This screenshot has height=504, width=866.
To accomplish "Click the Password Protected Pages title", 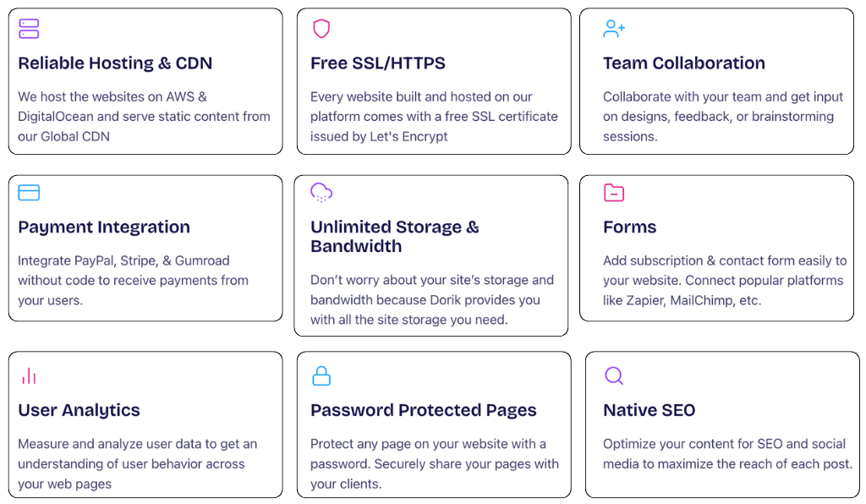I will (x=424, y=410).
